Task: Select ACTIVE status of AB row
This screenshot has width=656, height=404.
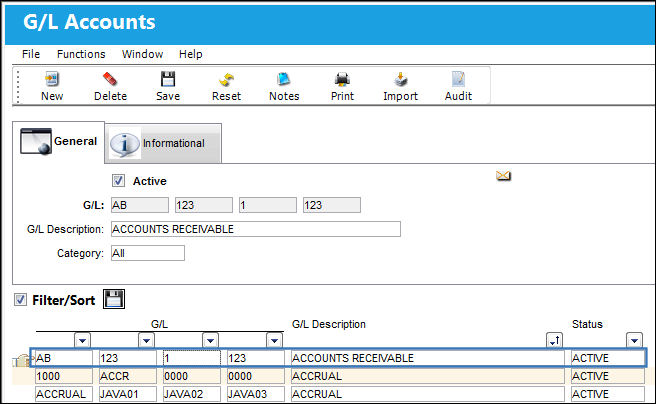Action: pos(607,358)
